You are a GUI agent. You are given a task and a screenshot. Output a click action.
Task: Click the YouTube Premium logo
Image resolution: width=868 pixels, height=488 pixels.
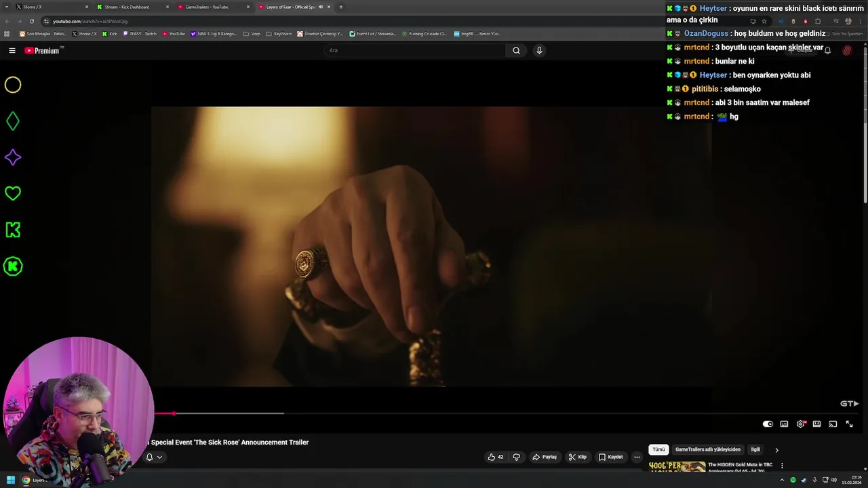(x=42, y=50)
